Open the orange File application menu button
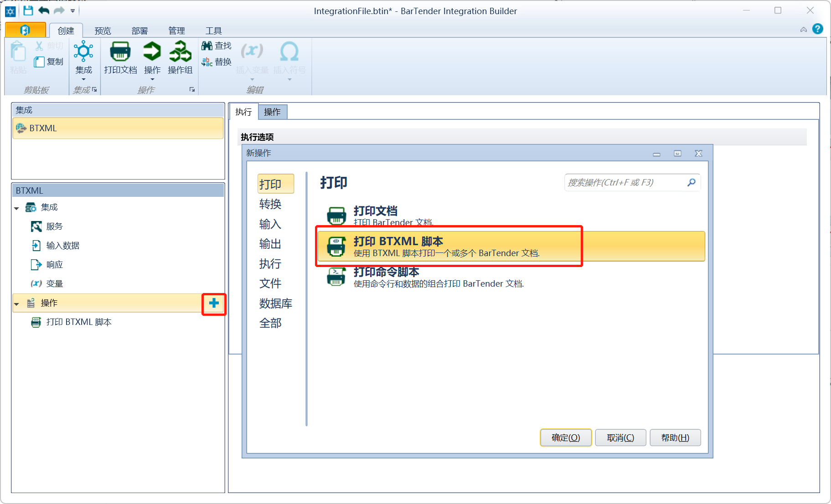 [26, 30]
